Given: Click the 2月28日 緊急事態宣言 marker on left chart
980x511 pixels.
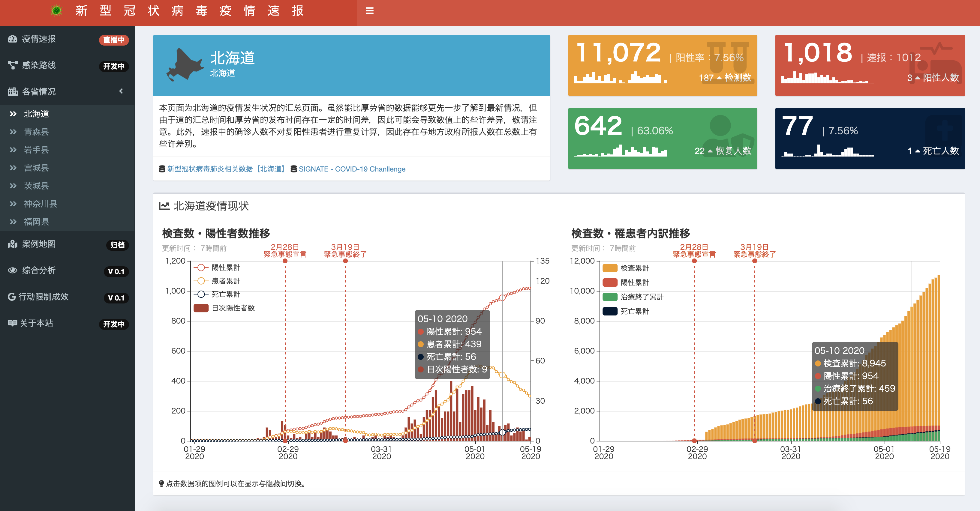Looking at the screenshot, I should tap(285, 261).
